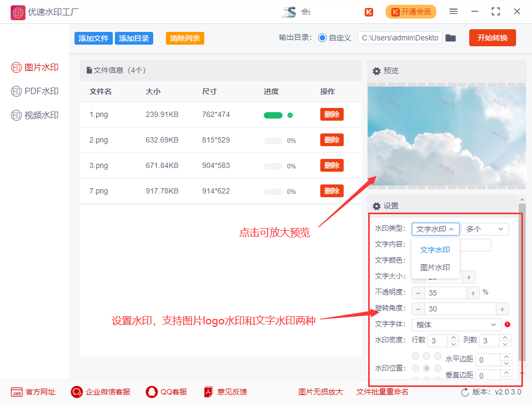Select the 自定义 output directory radio button
Image resolution: width=532 pixels, height=404 pixels.
pos(323,38)
